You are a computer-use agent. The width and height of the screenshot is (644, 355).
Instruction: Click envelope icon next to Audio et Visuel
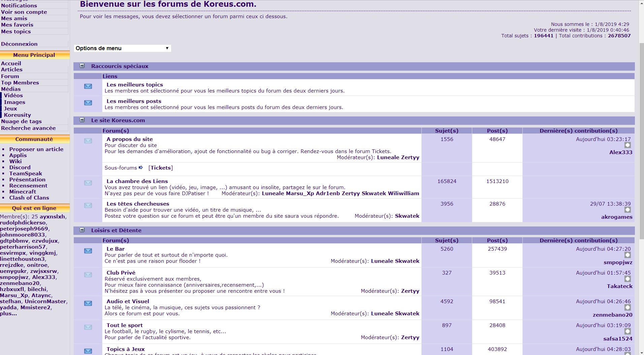(88, 304)
